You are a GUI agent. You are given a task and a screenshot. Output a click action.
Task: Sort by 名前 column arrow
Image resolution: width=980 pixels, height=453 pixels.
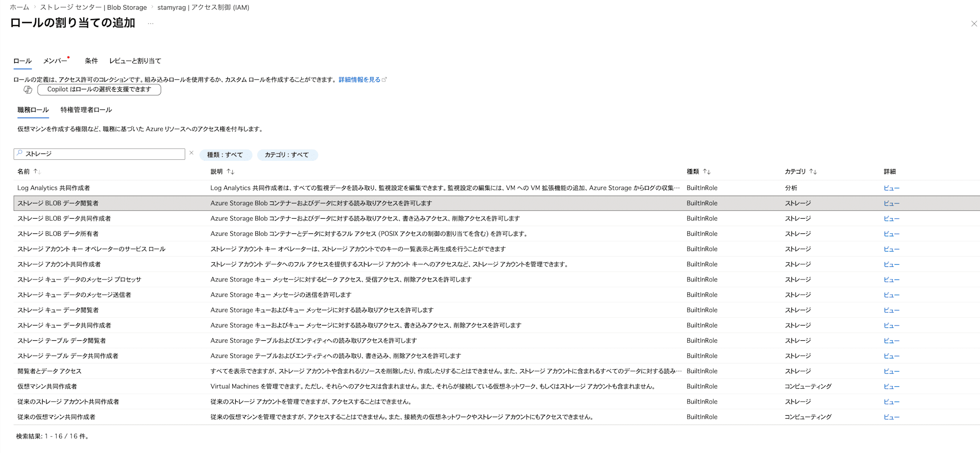(37, 172)
